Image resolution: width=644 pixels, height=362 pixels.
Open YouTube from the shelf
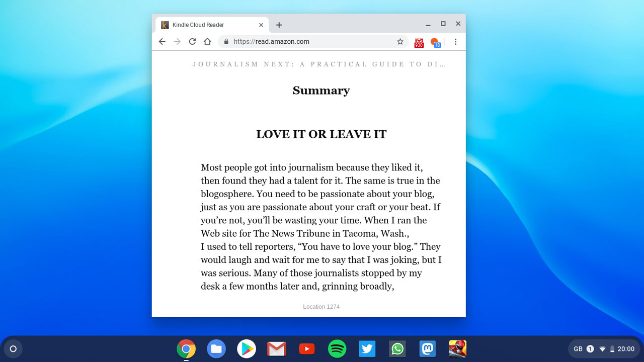pos(307,349)
